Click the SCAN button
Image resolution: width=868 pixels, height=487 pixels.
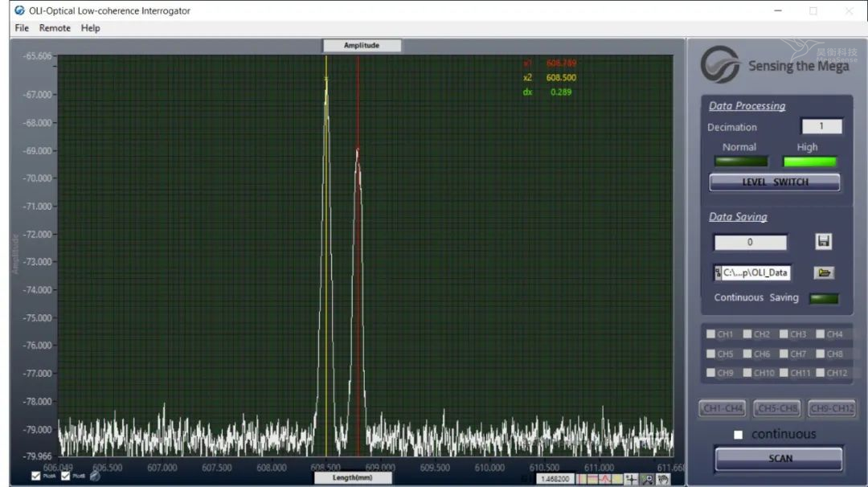tap(780, 458)
